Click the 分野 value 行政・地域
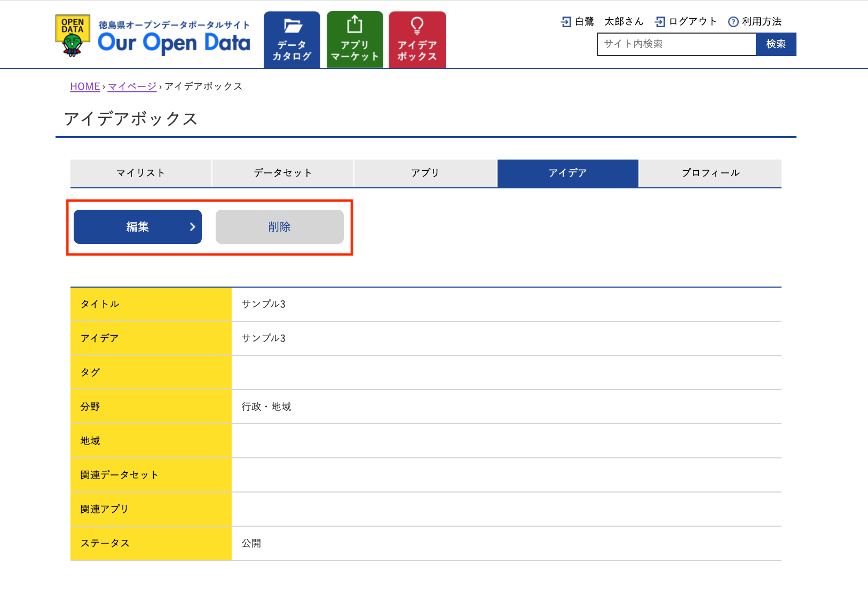Image resolution: width=868 pixels, height=603 pixels. (266, 407)
